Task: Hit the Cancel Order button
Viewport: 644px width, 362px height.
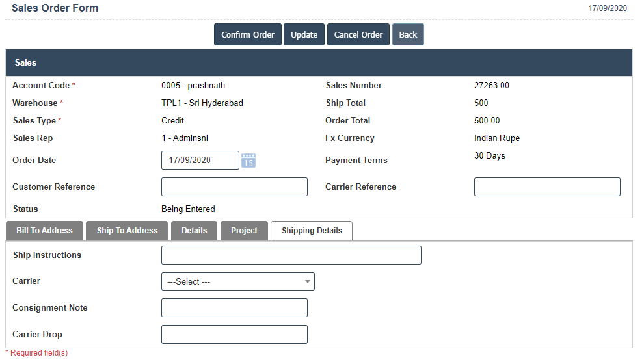Action: tap(358, 34)
